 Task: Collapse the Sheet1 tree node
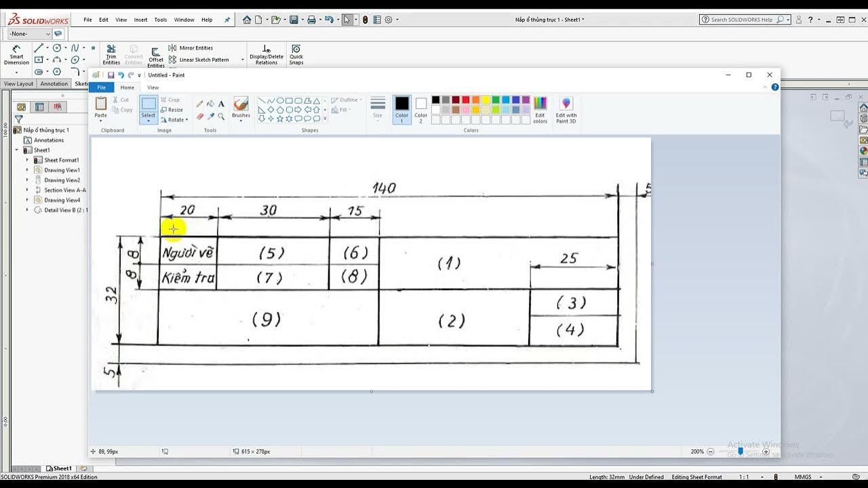(x=18, y=150)
